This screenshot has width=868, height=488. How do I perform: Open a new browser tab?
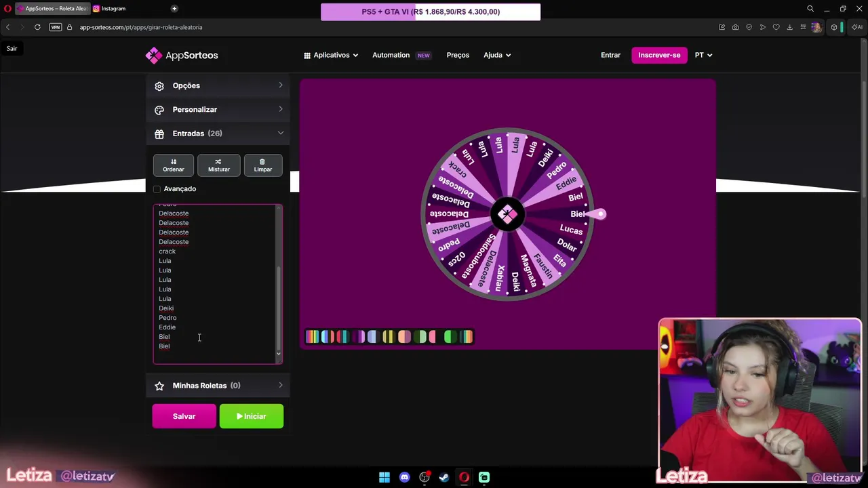(x=174, y=9)
